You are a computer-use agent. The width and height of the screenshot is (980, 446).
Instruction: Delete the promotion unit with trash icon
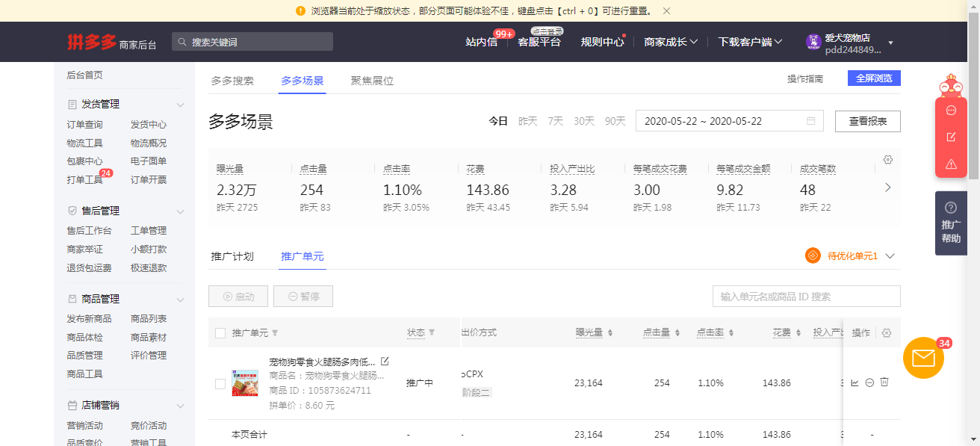coord(884,382)
